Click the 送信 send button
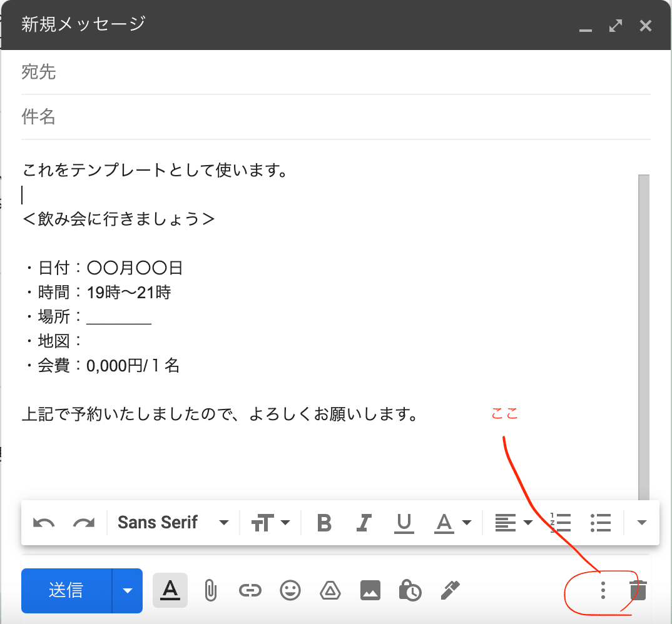This screenshot has width=672, height=624. pos(66,591)
